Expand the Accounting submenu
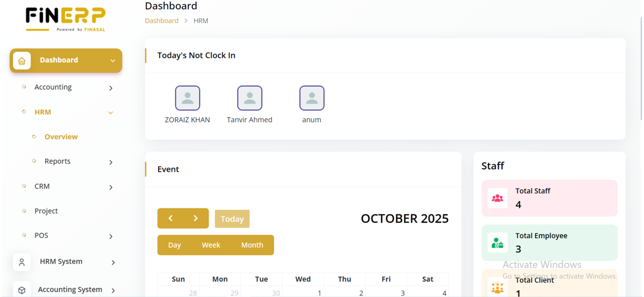Image resolution: width=644 pixels, height=297 pixels. pyautogui.click(x=110, y=88)
